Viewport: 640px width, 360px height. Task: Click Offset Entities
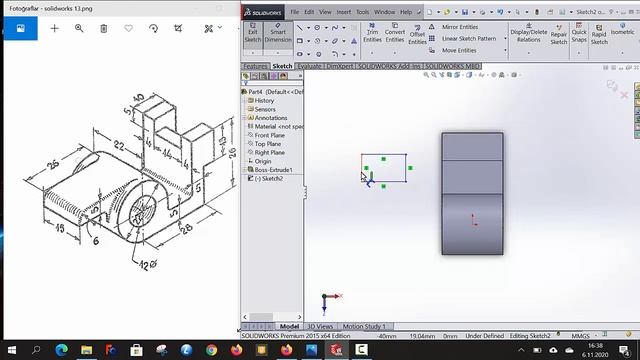point(417,34)
